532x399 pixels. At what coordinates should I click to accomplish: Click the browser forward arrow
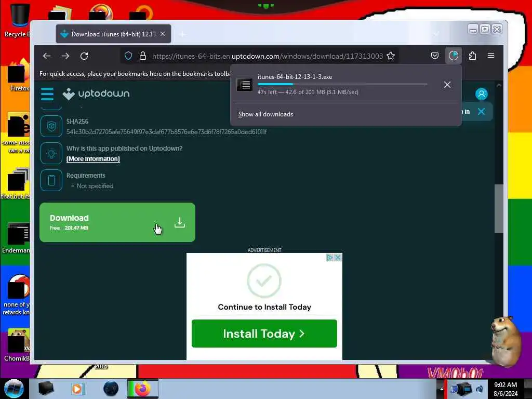[65, 56]
